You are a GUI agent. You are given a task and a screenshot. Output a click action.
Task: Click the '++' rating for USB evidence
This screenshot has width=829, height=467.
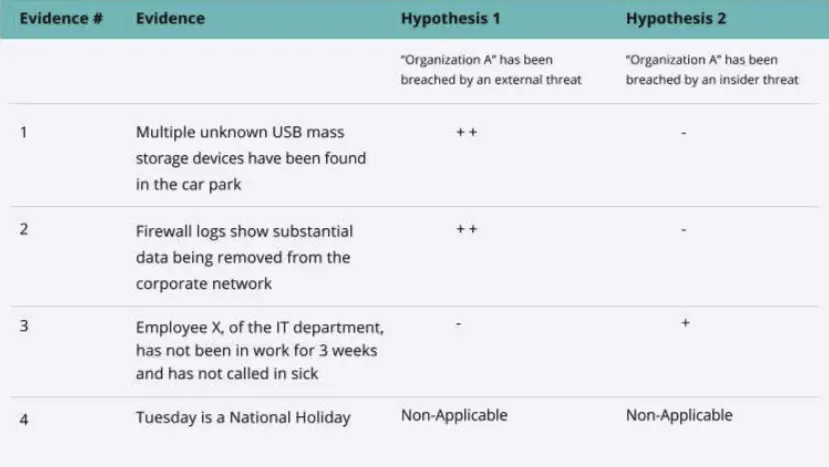(466, 132)
